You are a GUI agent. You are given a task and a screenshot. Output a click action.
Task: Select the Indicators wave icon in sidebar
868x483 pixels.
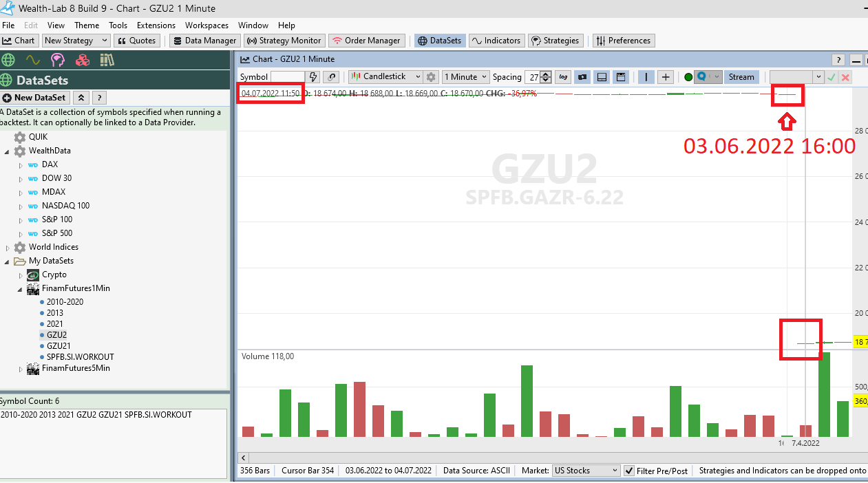click(33, 60)
